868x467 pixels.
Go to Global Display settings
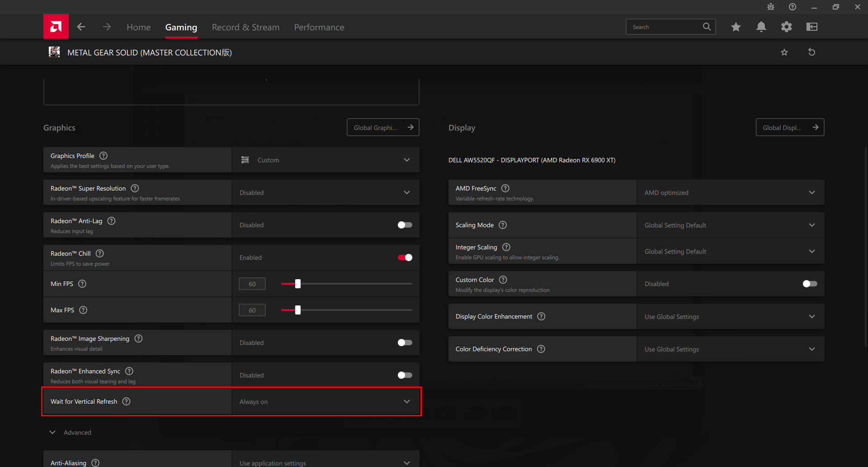click(790, 127)
